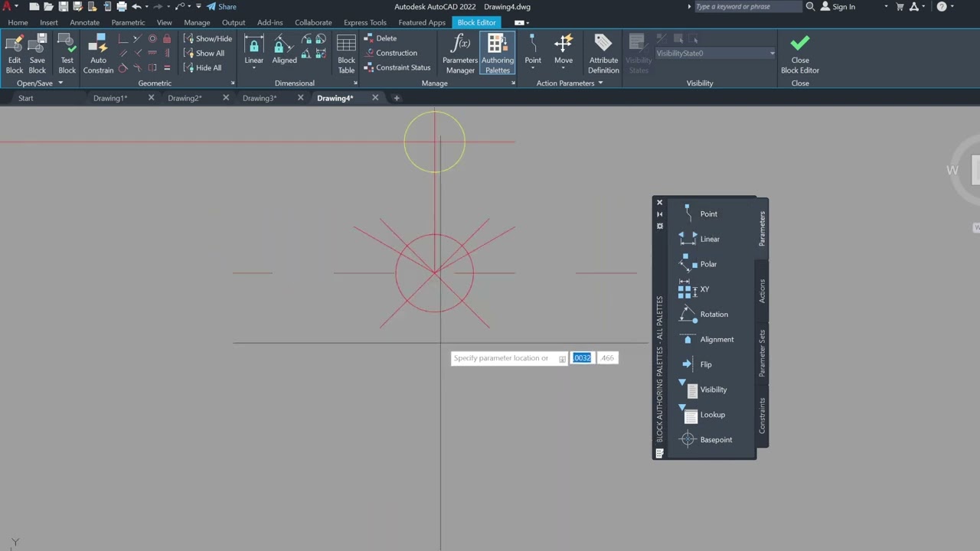Viewport: 980px width, 551px height.
Task: Select the Linear parameter in the authoring palette
Action: [x=699, y=239]
